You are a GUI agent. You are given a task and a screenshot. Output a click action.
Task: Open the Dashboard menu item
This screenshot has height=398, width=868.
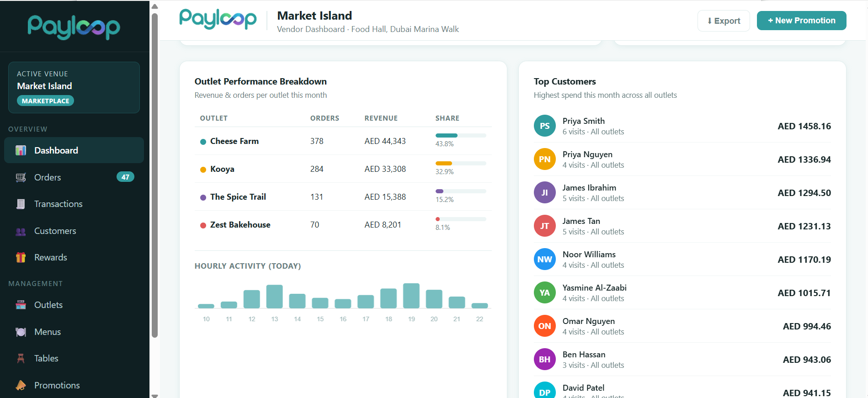74,150
